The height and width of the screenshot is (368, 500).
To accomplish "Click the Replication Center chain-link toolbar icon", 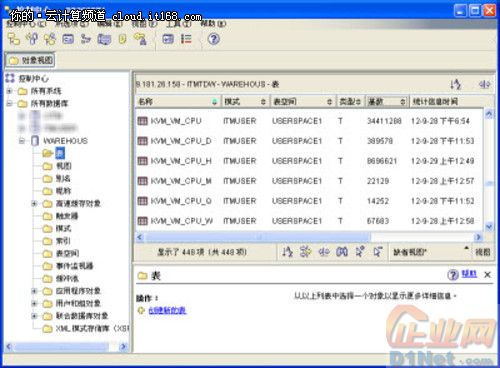I will [x=32, y=39].
